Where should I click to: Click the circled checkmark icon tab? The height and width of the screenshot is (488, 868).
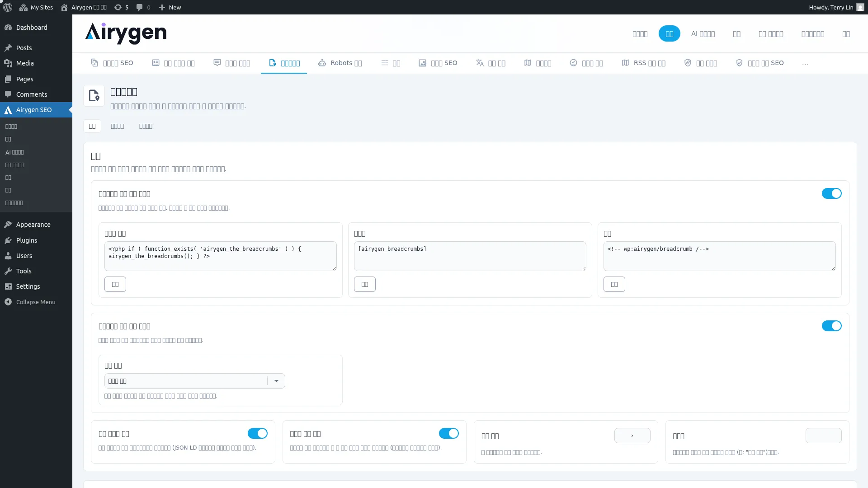click(x=573, y=63)
